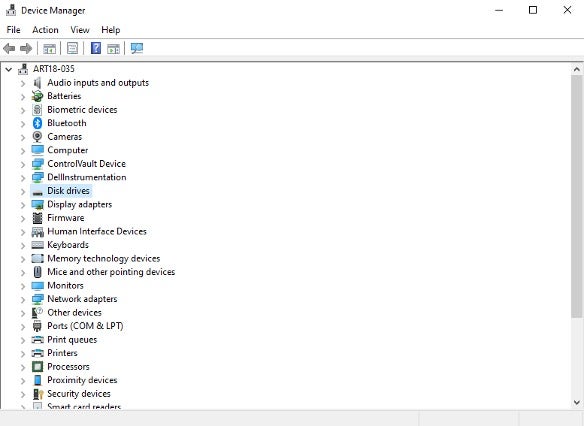Select the Security devices label
This screenshot has width=584, height=426.
79,394
